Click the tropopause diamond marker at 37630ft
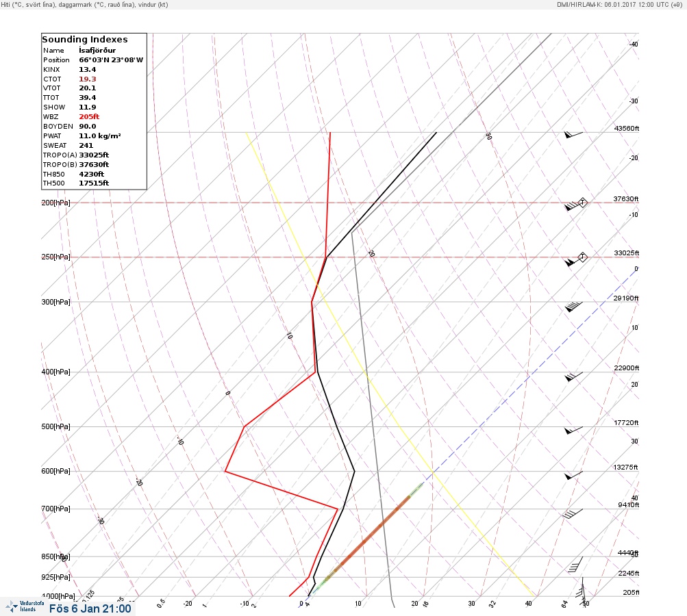The width and height of the screenshot is (687, 616). coord(583,203)
